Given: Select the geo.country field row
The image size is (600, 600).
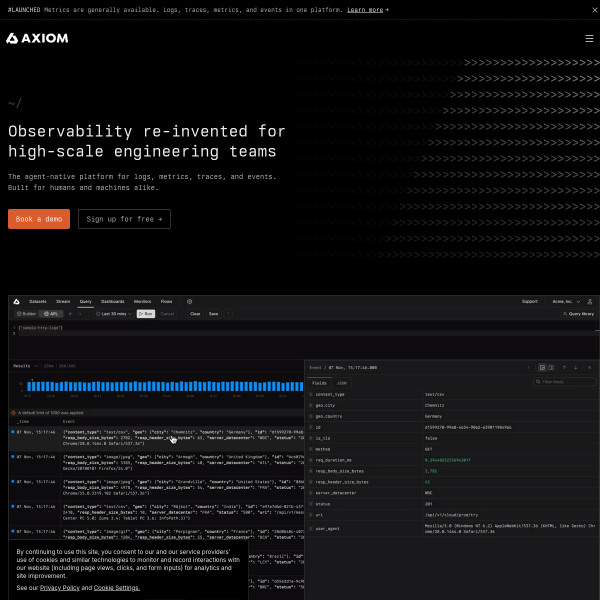Looking at the screenshot, I should click(452, 416).
